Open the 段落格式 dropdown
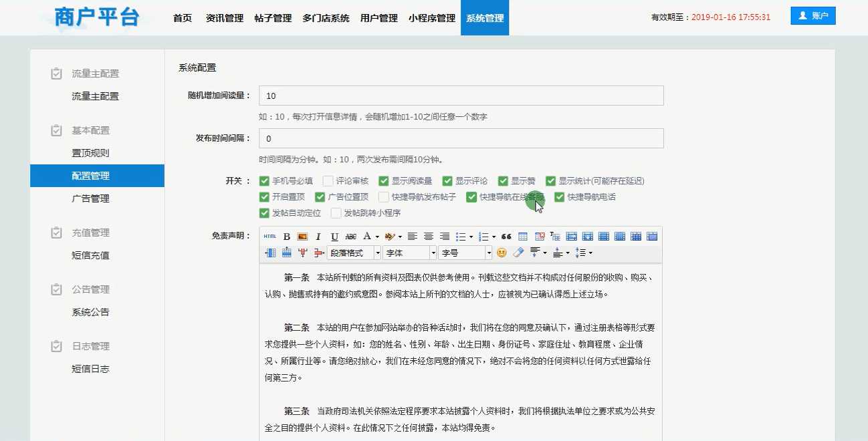The image size is (868, 441). click(x=354, y=253)
